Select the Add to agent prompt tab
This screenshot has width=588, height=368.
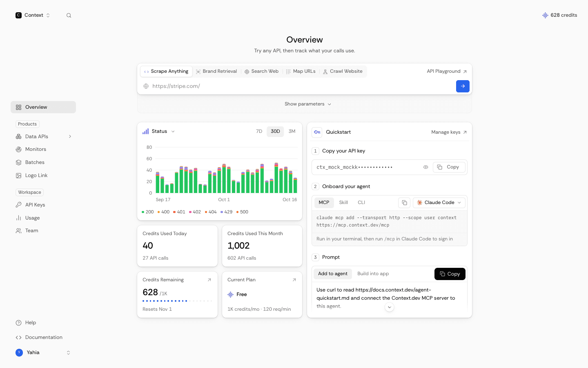[333, 274]
